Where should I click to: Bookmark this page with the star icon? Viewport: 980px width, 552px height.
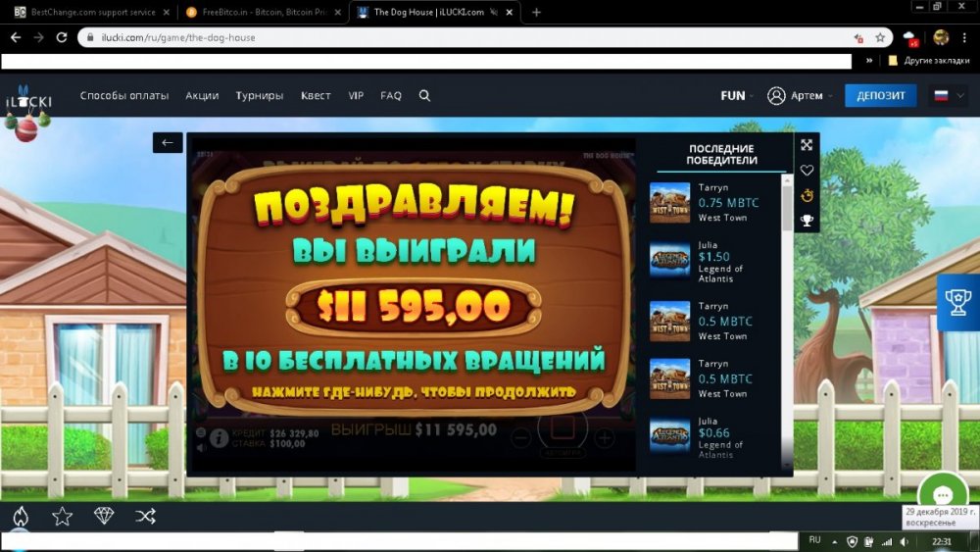point(880,37)
